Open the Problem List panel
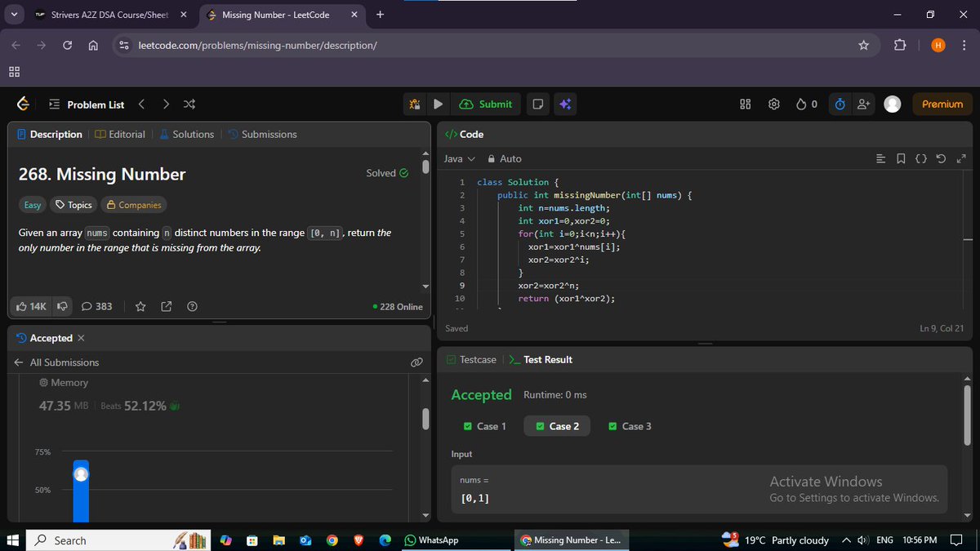This screenshot has height=551, width=980. (87, 104)
